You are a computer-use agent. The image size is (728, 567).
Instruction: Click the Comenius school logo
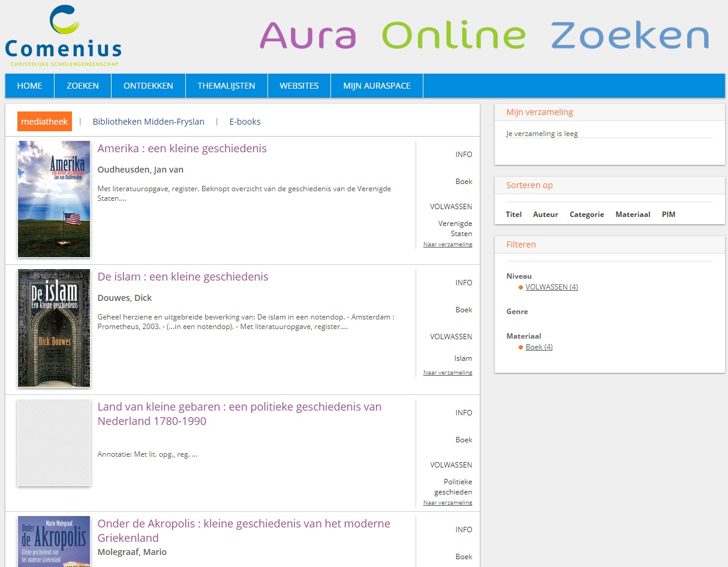(x=63, y=36)
